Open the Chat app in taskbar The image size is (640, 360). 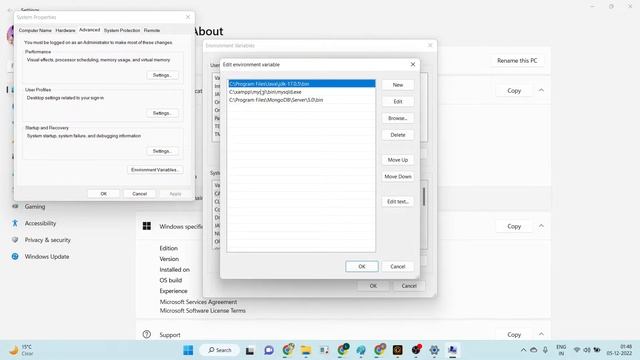(x=269, y=350)
